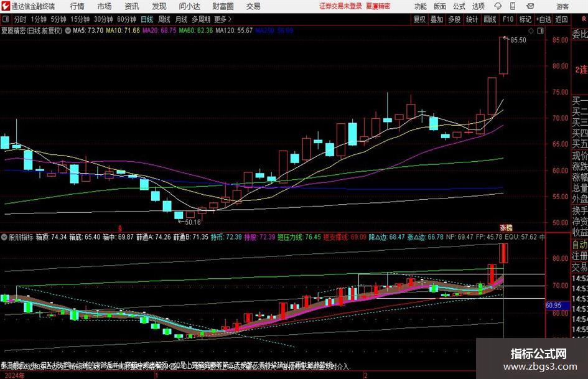Open the 公式 menu
This screenshot has width=588, height=379.
coord(459,6)
